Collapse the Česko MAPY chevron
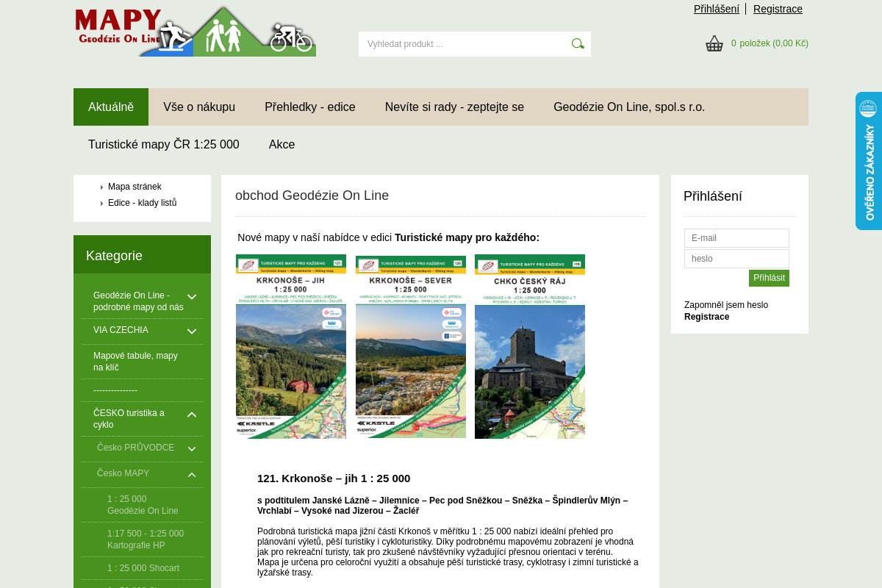The width and height of the screenshot is (882, 588). click(192, 475)
